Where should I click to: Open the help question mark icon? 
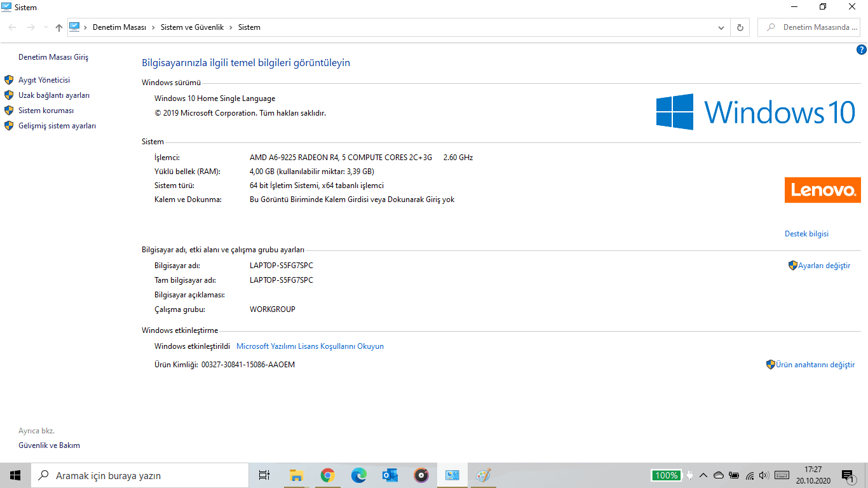(862, 50)
